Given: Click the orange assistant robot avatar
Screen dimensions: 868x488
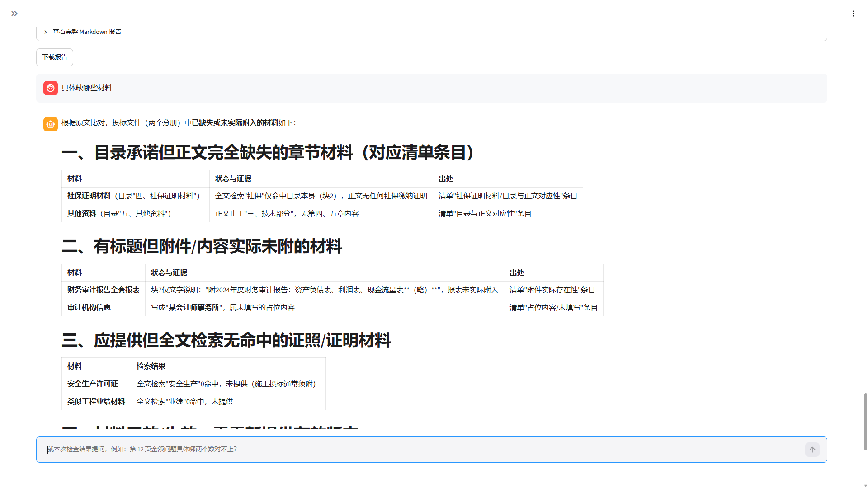Looking at the screenshot, I should (x=51, y=124).
